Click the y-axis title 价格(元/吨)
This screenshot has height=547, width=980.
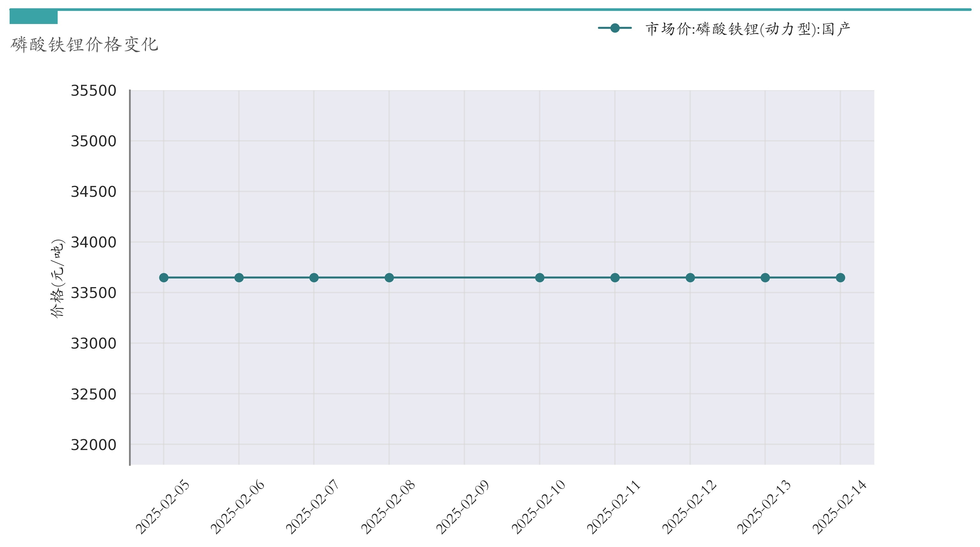pos(57,278)
